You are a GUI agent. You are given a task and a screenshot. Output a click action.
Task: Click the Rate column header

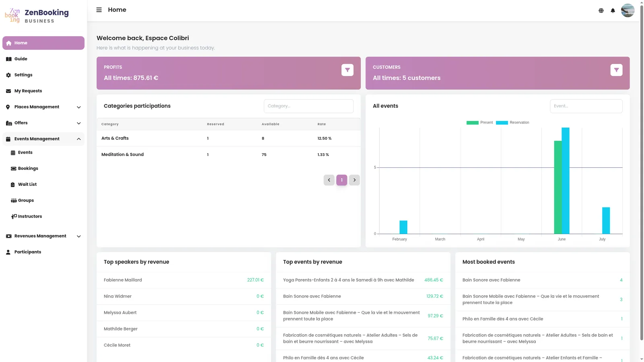[322, 124]
